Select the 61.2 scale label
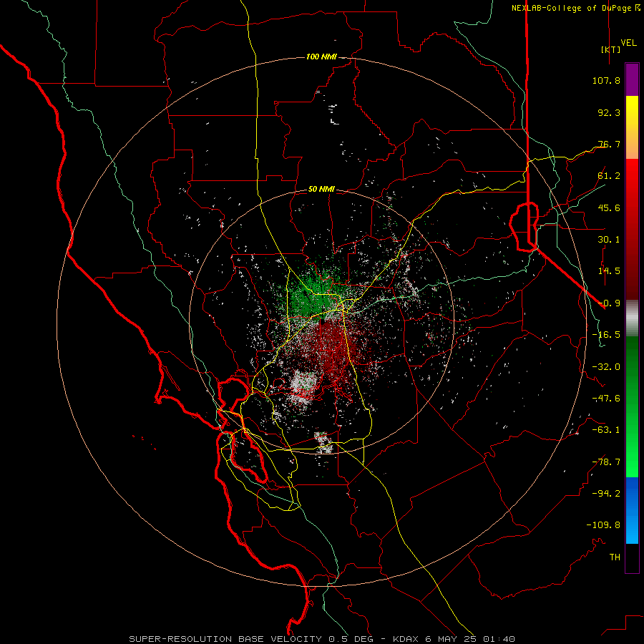The height and width of the screenshot is (644, 644). (609, 176)
